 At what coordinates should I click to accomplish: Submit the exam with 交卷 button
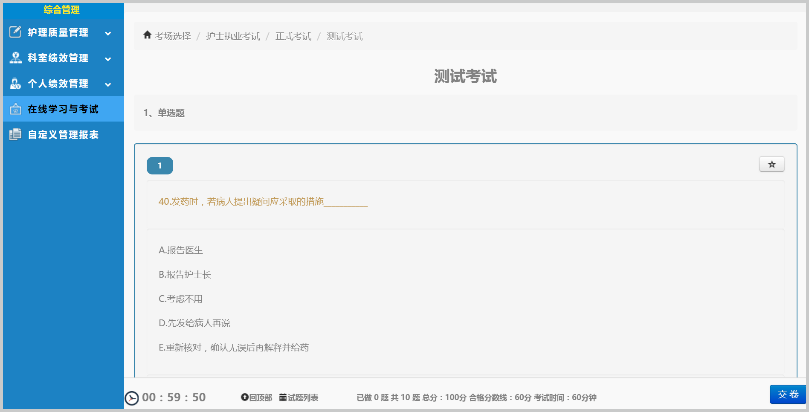[x=787, y=394]
